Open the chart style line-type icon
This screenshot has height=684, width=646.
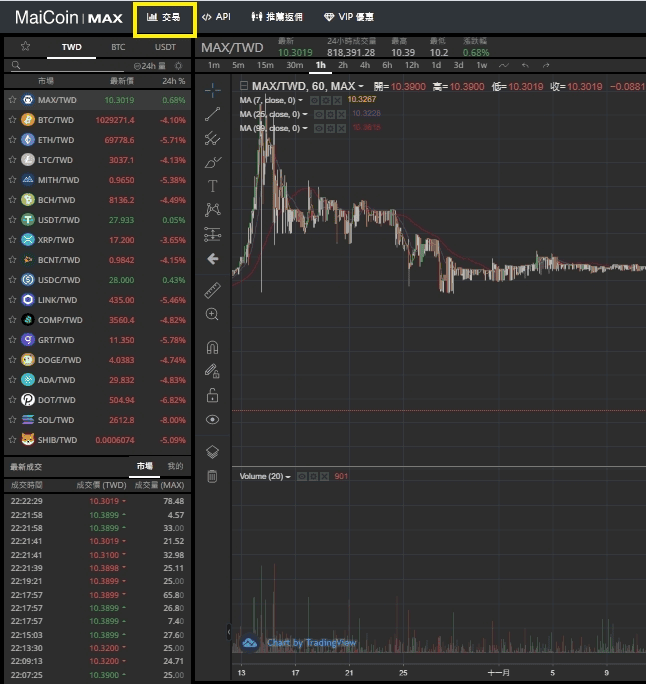[504, 65]
